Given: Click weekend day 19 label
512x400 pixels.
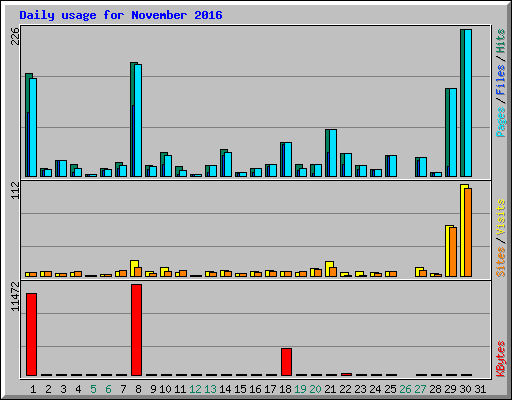Looking at the screenshot, I should (300, 389).
